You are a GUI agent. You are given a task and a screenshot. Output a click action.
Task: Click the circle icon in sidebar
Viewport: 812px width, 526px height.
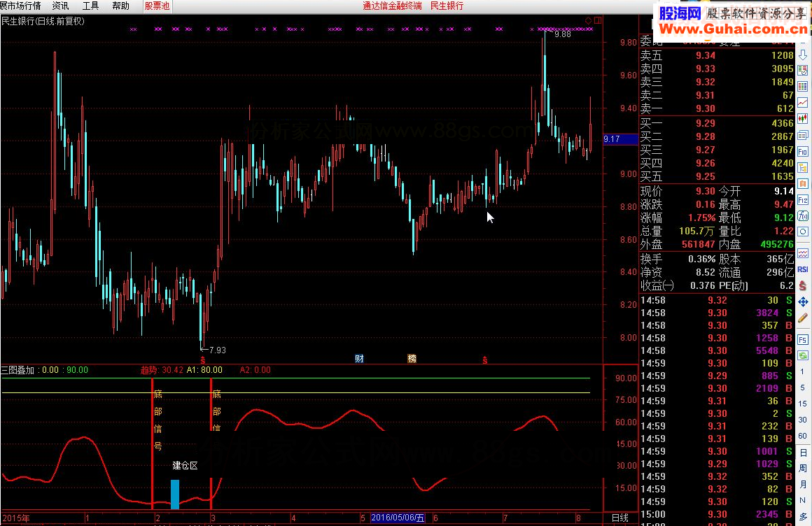[x=803, y=232]
